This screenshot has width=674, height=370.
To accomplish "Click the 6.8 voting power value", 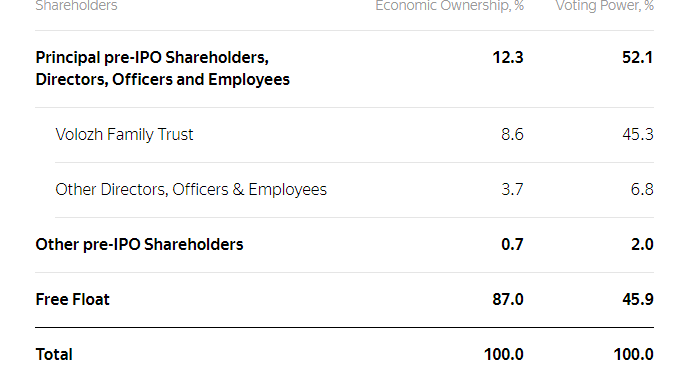I will (642, 190).
